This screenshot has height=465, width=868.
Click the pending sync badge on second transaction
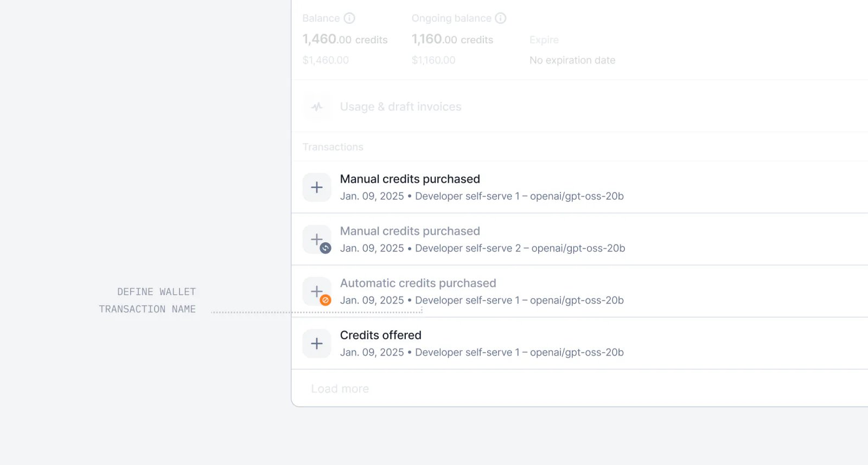coord(325,248)
